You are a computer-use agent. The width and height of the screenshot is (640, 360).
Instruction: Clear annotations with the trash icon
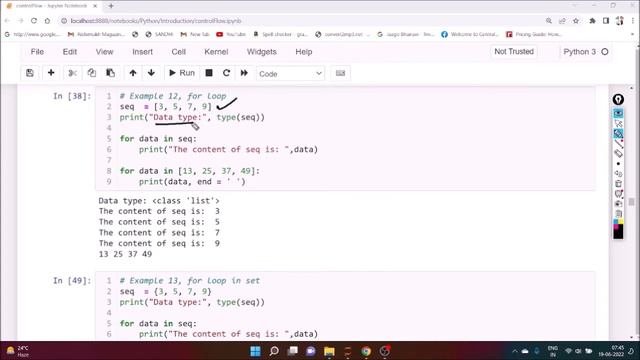(x=618, y=184)
